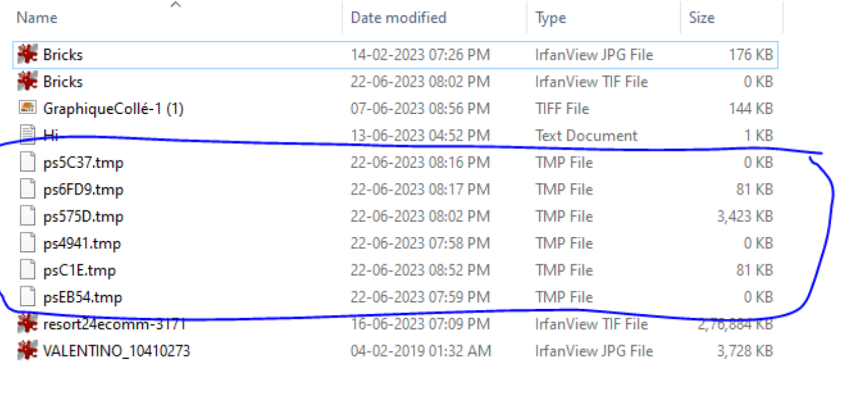
Task: Click the ps5C37.tmp blank file icon
Action: tap(27, 163)
